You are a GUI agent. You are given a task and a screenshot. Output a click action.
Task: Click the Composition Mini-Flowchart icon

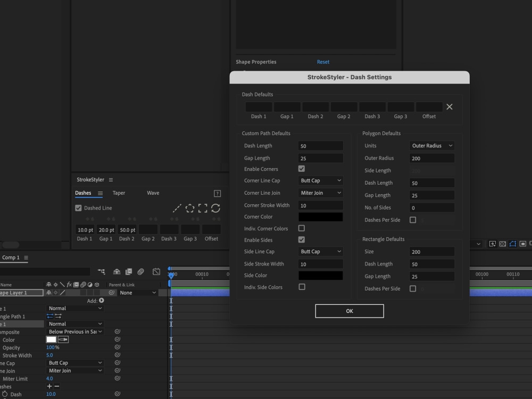102,271
